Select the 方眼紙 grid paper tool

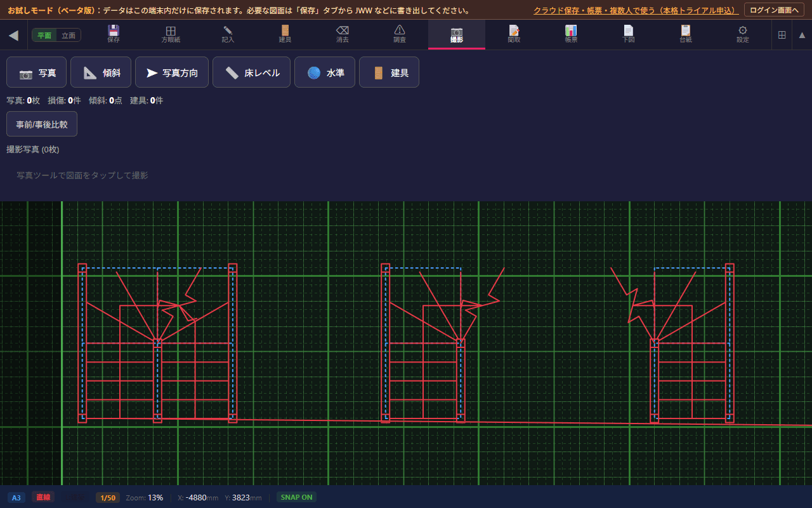(171, 34)
